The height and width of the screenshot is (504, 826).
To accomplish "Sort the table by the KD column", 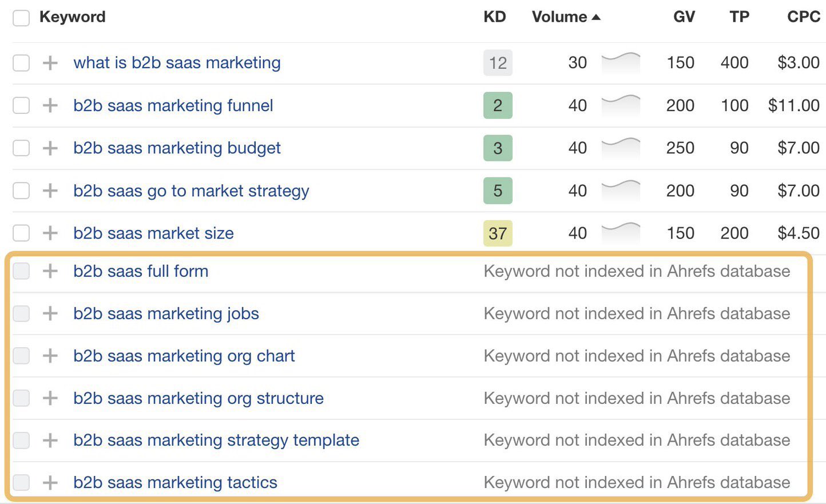I will click(x=495, y=17).
